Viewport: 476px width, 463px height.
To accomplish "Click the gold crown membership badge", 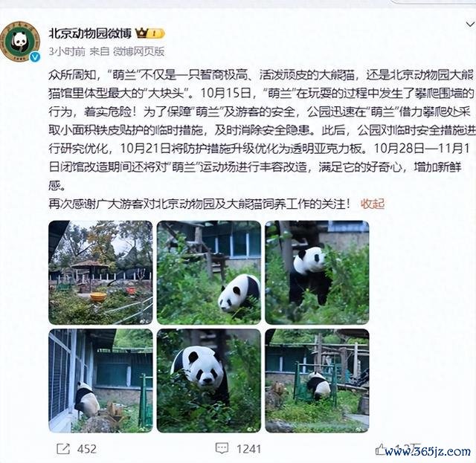I will (x=150, y=33).
